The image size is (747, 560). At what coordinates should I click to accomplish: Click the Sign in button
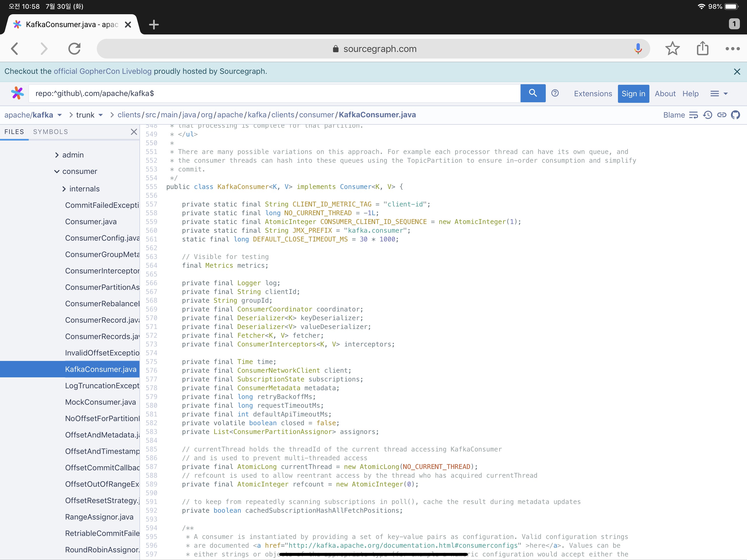pos(633,94)
